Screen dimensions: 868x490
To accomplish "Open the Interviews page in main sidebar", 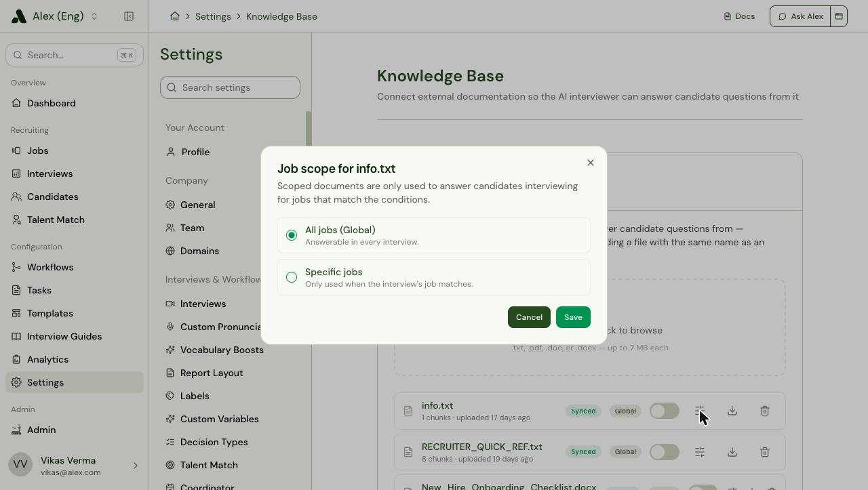I will pos(75,173).
